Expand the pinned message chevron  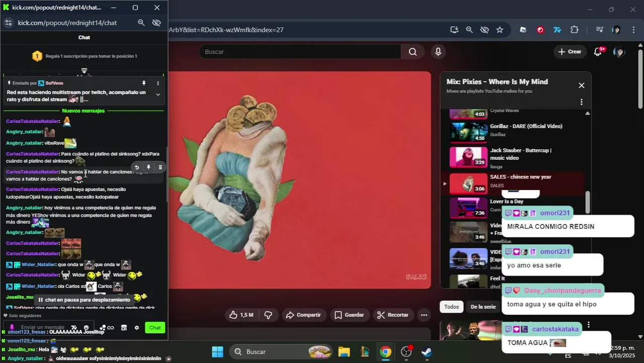coord(158,94)
